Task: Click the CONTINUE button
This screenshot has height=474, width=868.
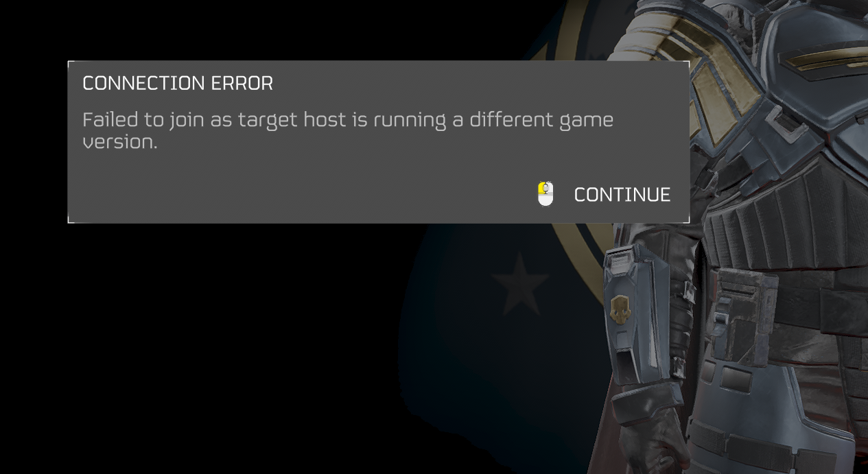Action: pyautogui.click(x=622, y=195)
